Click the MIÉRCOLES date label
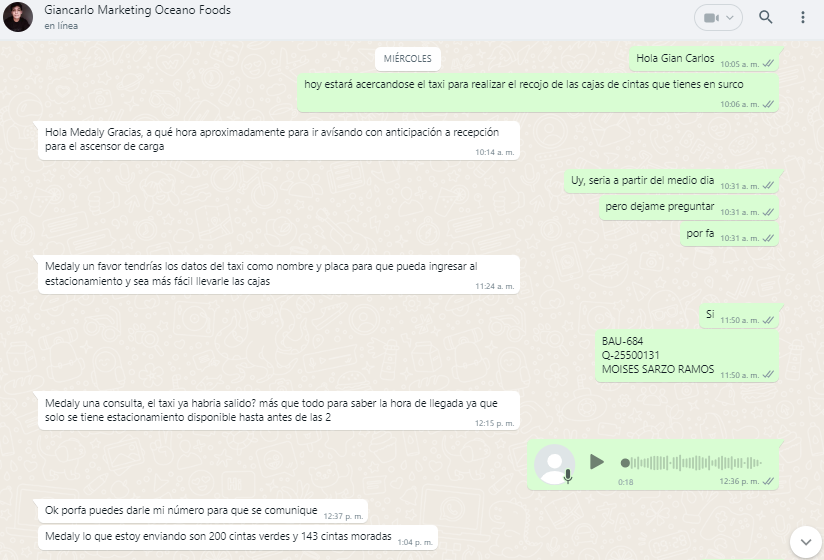The image size is (824, 560). 407,58
